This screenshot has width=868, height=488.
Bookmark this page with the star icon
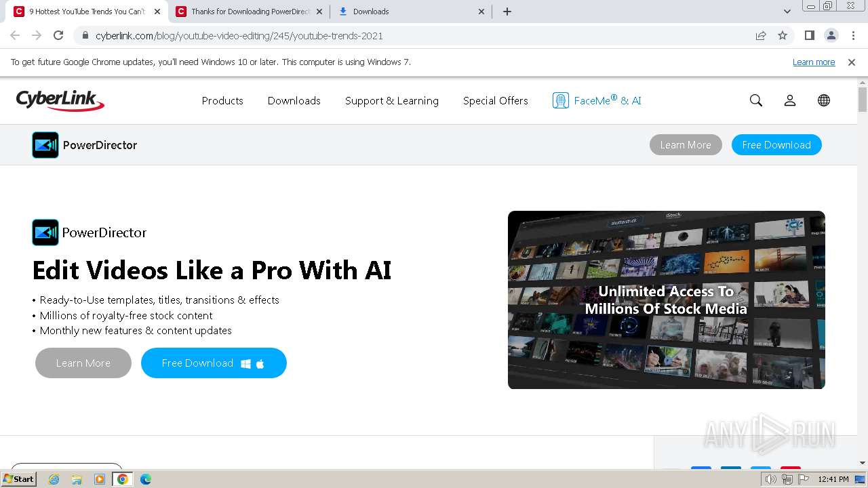(783, 36)
